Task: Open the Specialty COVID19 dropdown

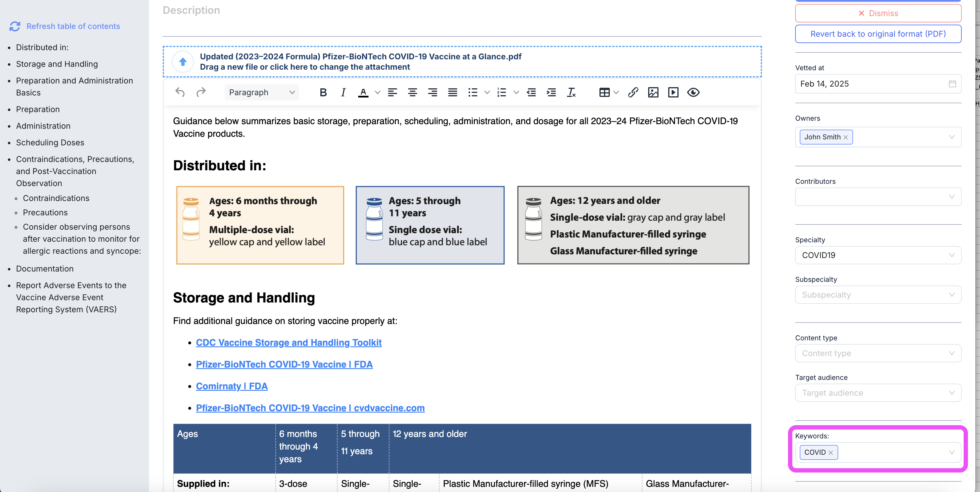Action: click(878, 255)
